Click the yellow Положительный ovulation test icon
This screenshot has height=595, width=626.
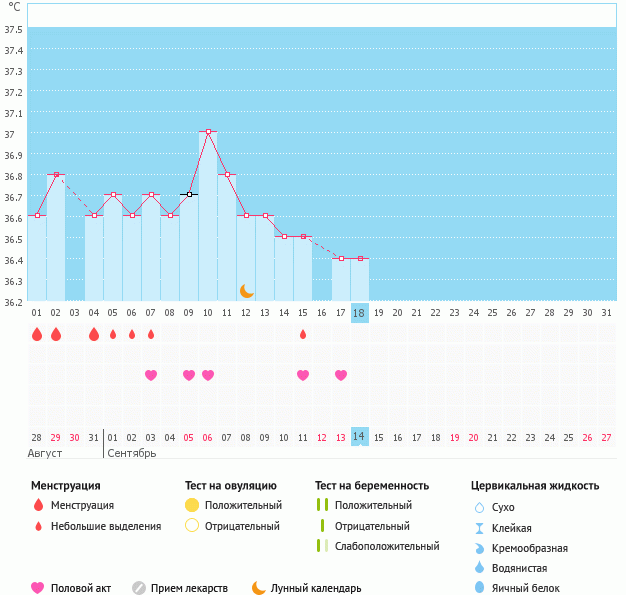click(x=192, y=505)
